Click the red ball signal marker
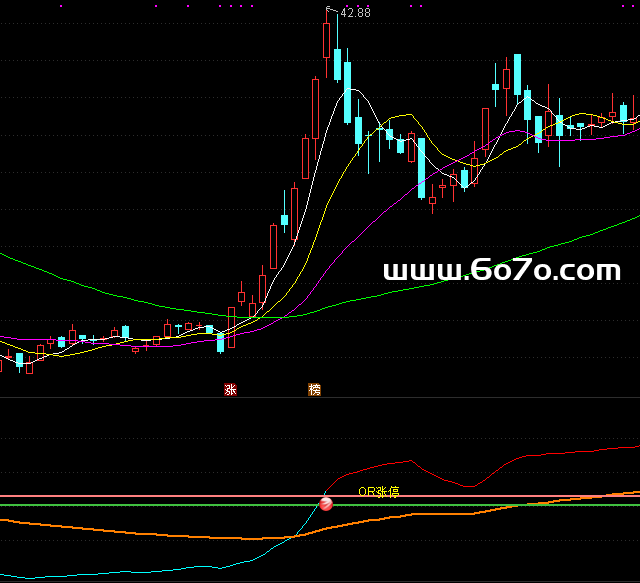The height and width of the screenshot is (583, 640). tap(326, 503)
